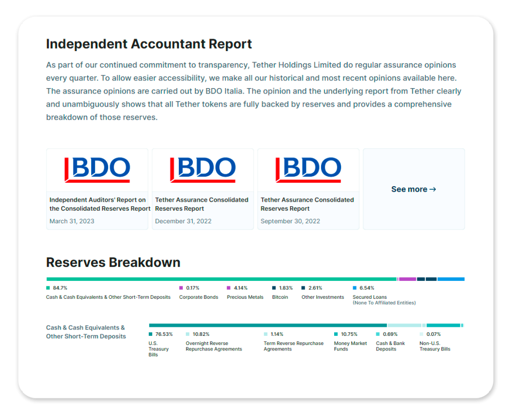Click blue square beside Secured Loans 6.54%
Viewport: 513px width, 420px height.
click(355, 288)
